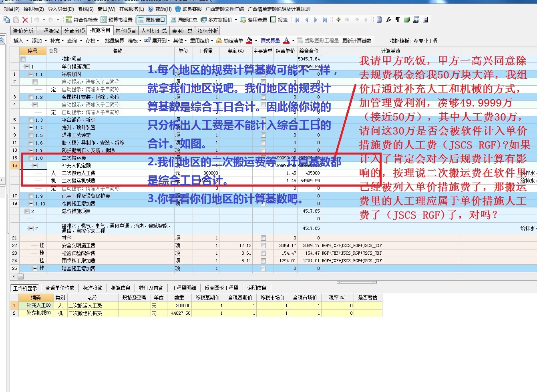Jump to last record navigation icon
This screenshot has height=392, width=537.
(325, 20)
